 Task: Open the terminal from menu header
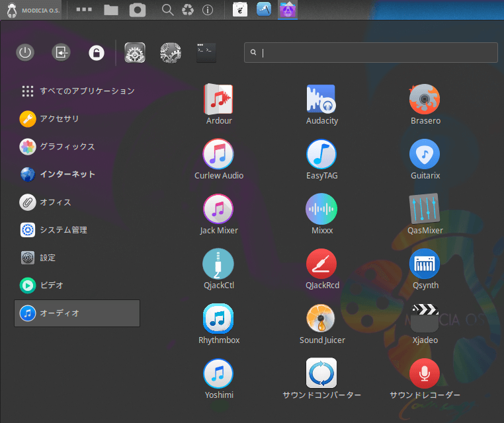pos(206,53)
